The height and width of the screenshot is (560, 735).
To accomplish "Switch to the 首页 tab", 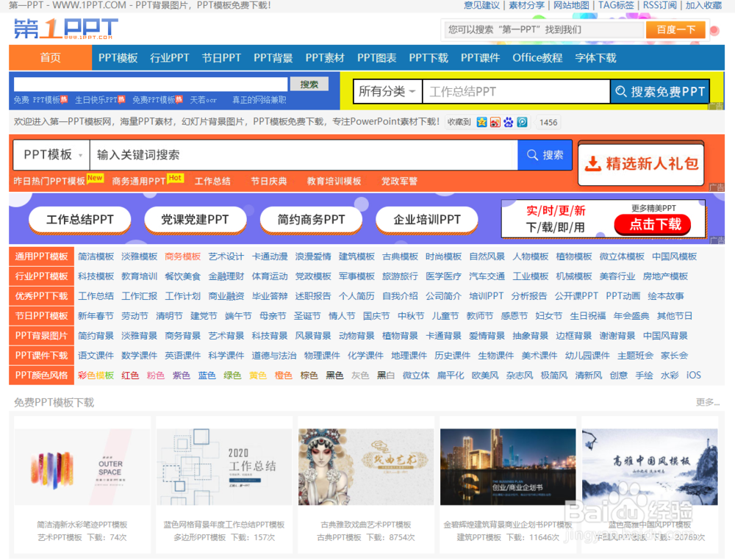I will point(49,57).
